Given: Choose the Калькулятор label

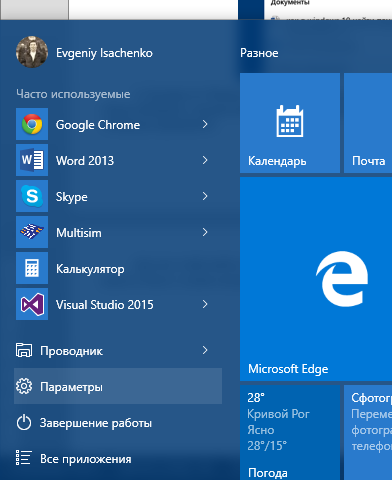Looking at the screenshot, I should pyautogui.click(x=90, y=269).
